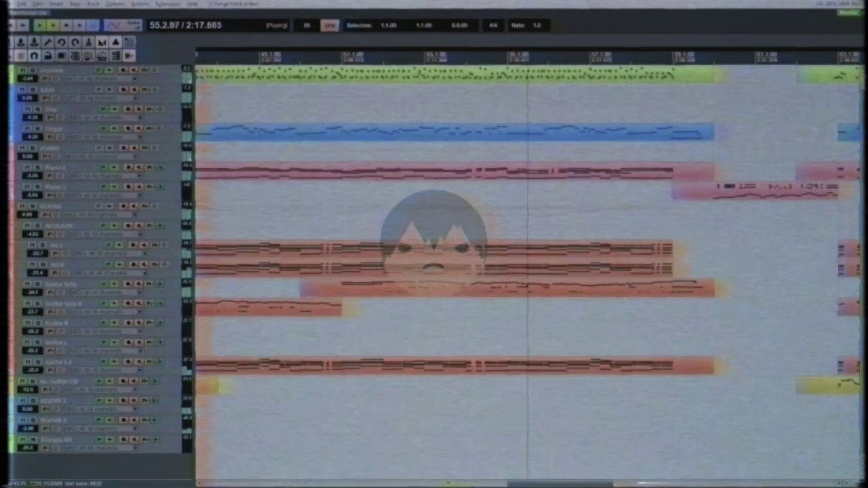
Task: Mute the ACOUSTIC track
Action: (27, 226)
